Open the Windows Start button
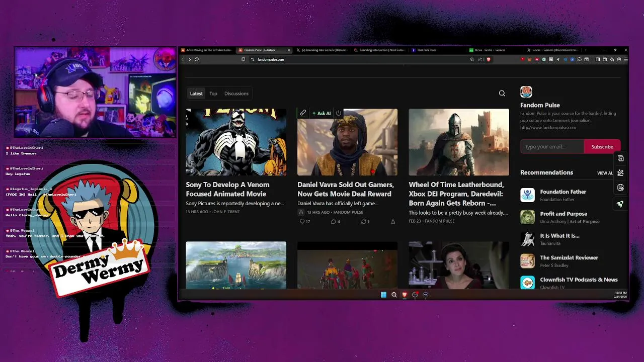 tap(383, 295)
